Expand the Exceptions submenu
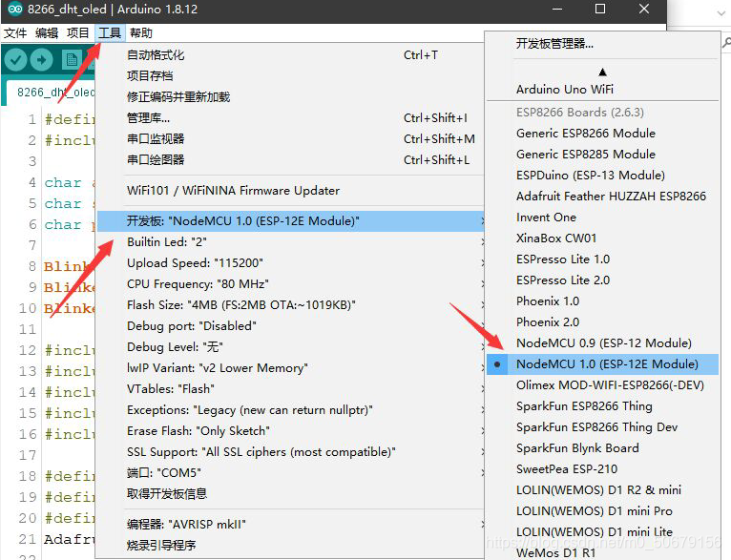 click(x=291, y=410)
